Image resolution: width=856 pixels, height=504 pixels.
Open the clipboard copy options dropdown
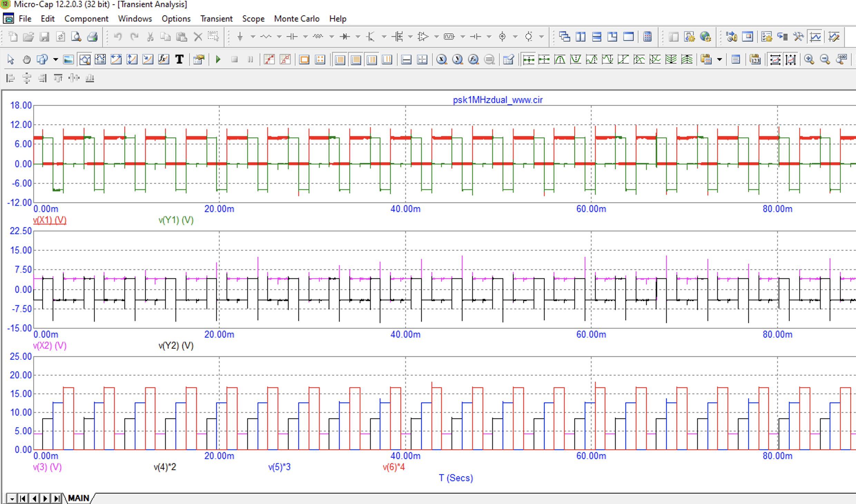[x=719, y=60]
